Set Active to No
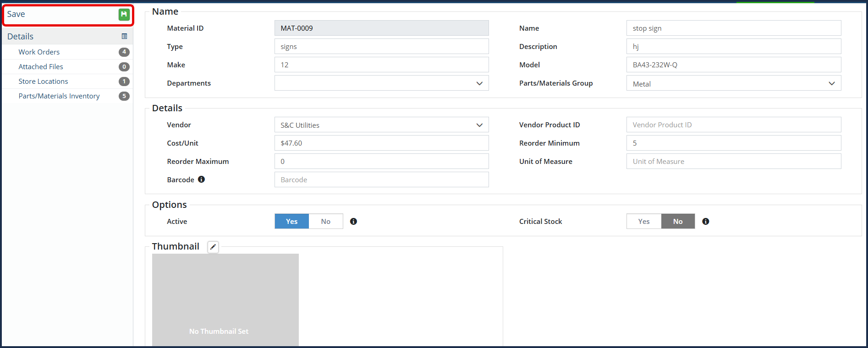 click(325, 222)
